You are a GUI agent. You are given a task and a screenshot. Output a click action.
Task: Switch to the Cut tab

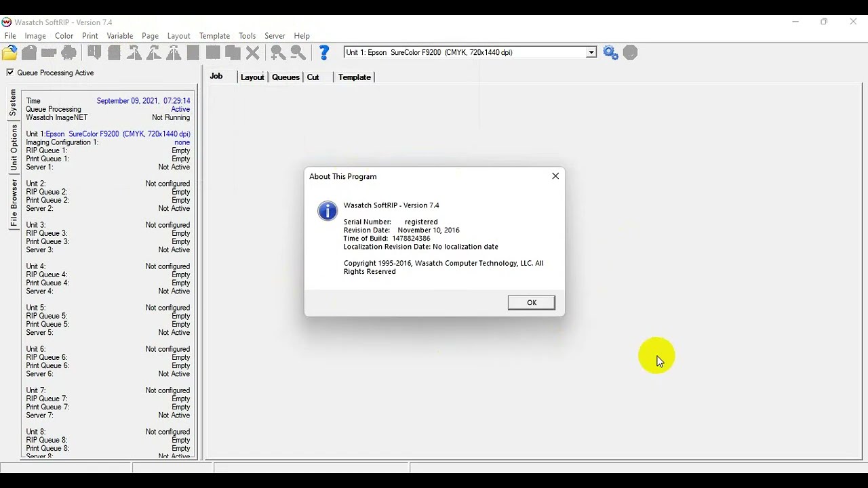tap(313, 77)
